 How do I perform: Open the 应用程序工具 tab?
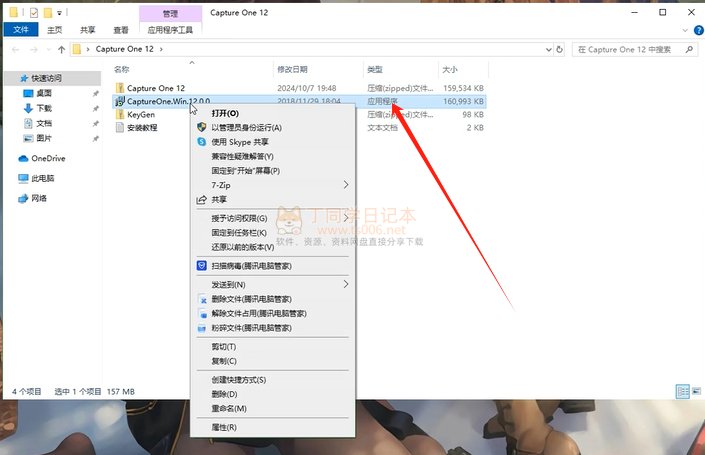coord(170,30)
